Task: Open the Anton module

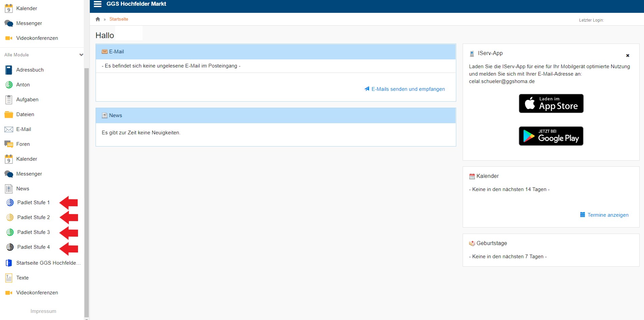Action: pos(23,85)
